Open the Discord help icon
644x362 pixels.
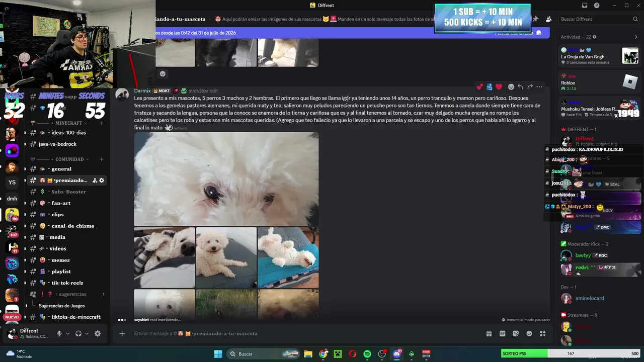(597, 6)
